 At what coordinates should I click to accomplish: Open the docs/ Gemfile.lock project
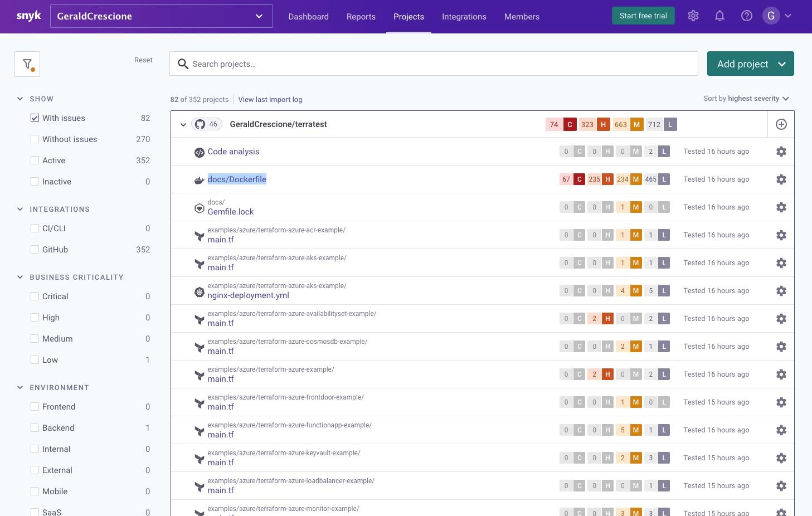[230, 212]
